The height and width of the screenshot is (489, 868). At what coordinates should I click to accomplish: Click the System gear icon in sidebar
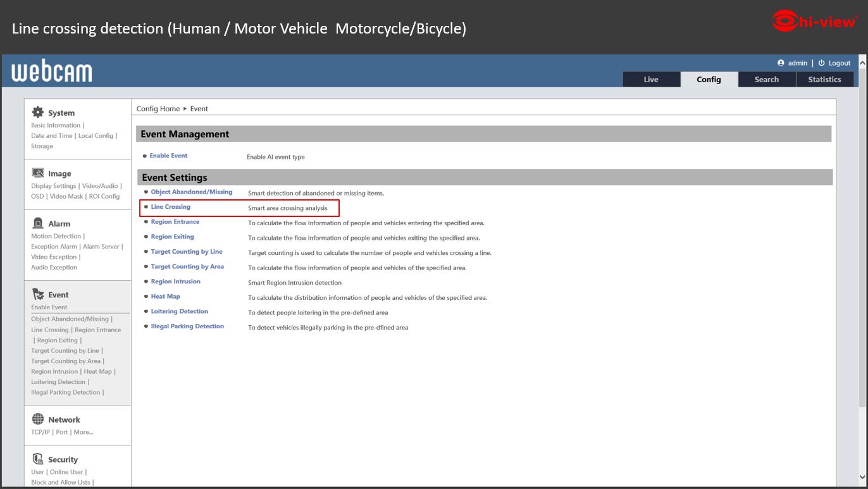pos(38,113)
